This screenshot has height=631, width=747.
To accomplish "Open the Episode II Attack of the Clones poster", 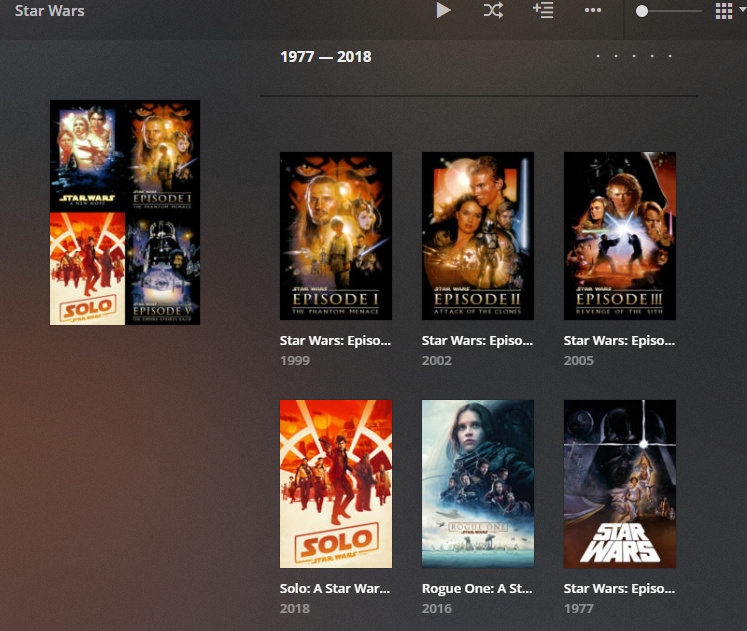I will [x=478, y=236].
